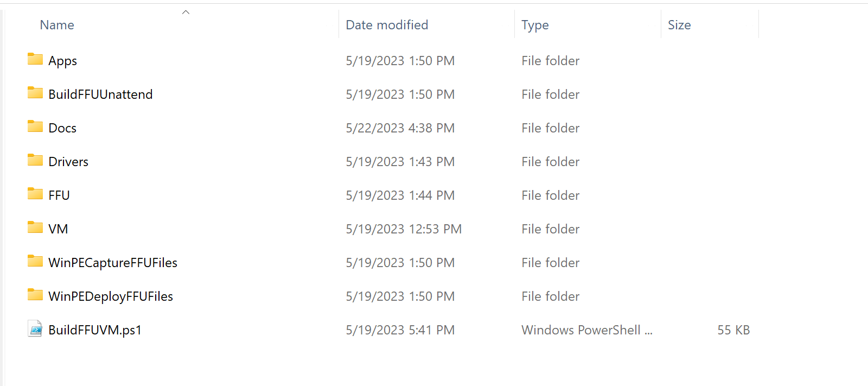Image resolution: width=868 pixels, height=386 pixels.
Task: Click the WinPEDeployFFUFiles folder icon
Action: (x=34, y=296)
